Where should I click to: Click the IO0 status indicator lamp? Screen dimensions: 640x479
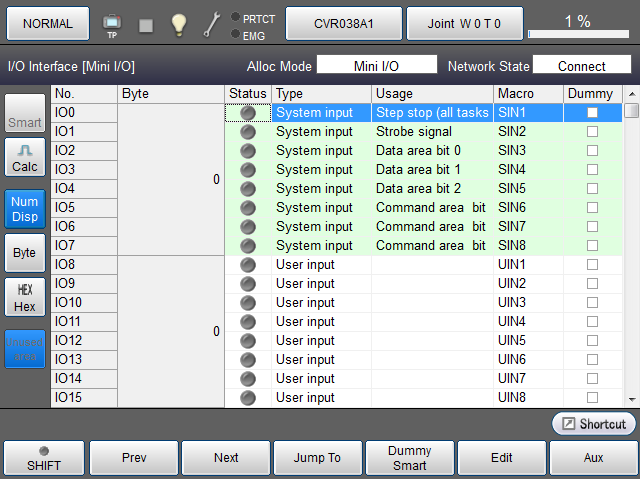247,113
